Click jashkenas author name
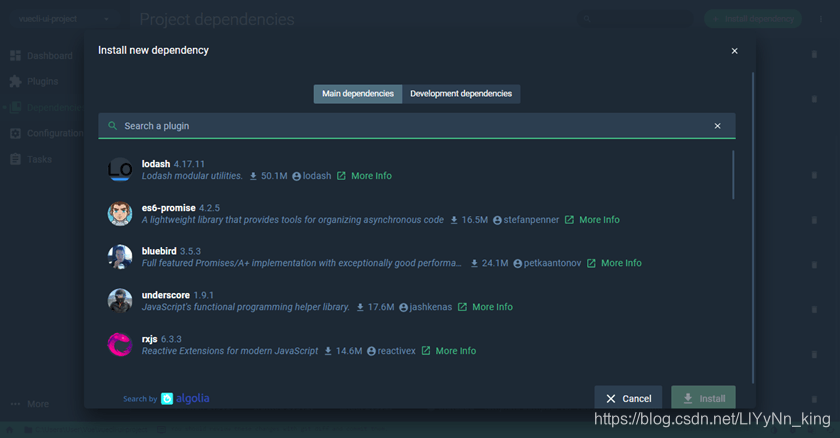Screen dimensions: 840x438 pos(431,307)
